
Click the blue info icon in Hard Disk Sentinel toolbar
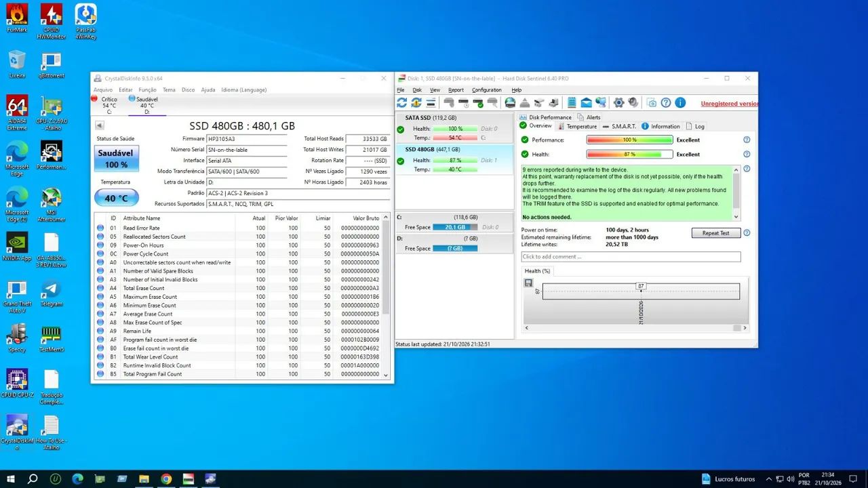[680, 102]
